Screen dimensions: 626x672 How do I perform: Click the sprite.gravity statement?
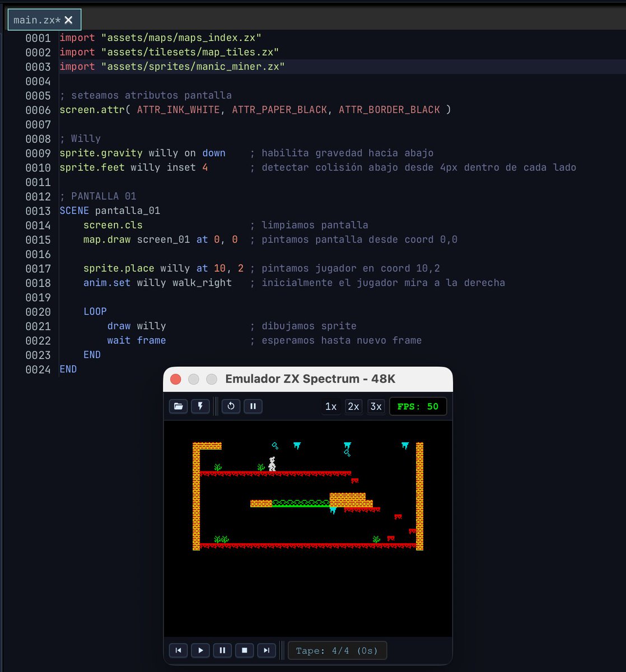(142, 153)
